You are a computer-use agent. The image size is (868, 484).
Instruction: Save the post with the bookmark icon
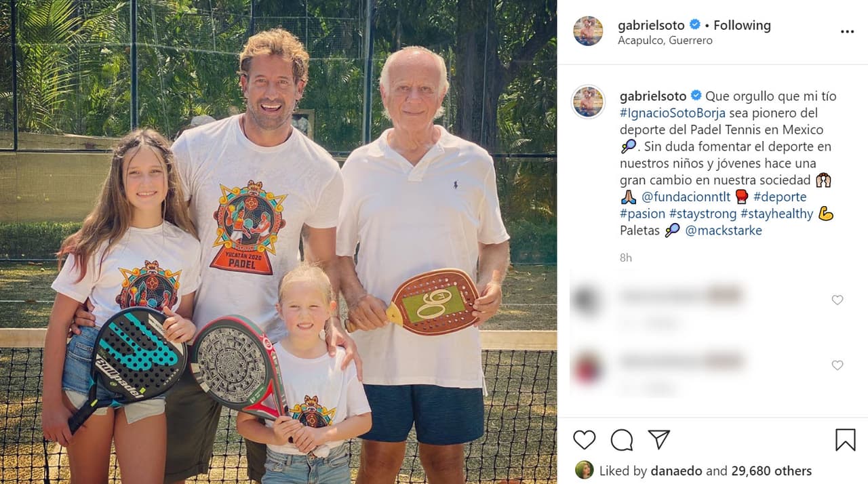click(x=845, y=440)
